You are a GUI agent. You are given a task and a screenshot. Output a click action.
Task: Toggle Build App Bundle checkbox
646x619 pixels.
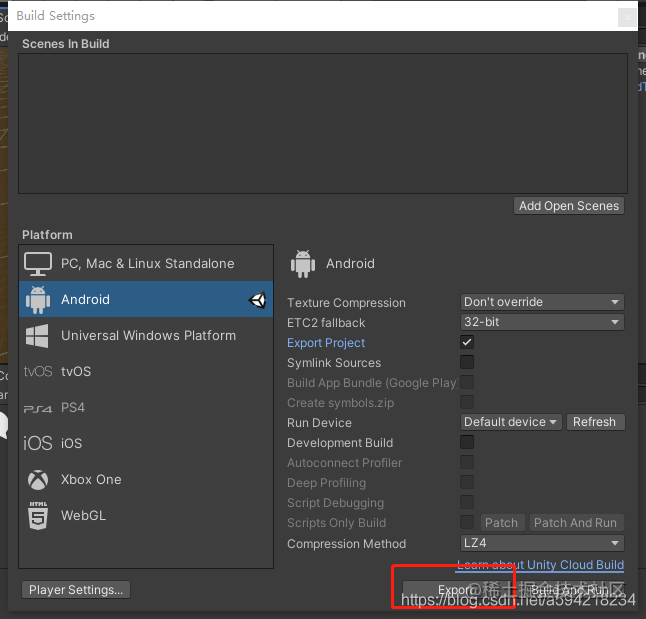coord(467,382)
